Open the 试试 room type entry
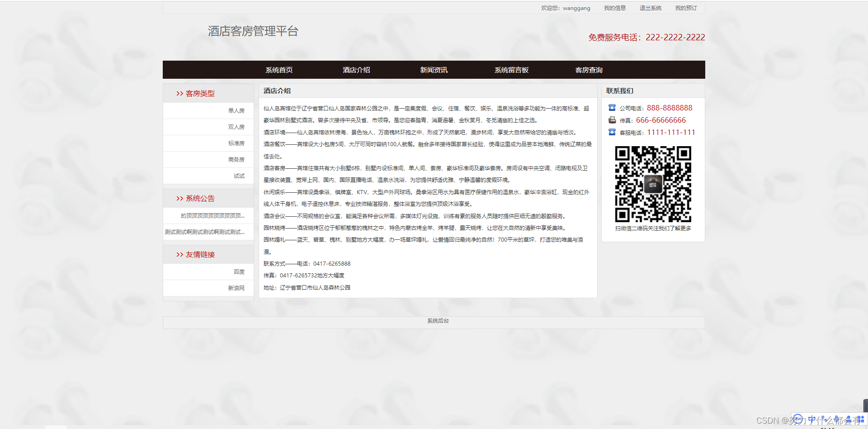 pos(239,176)
